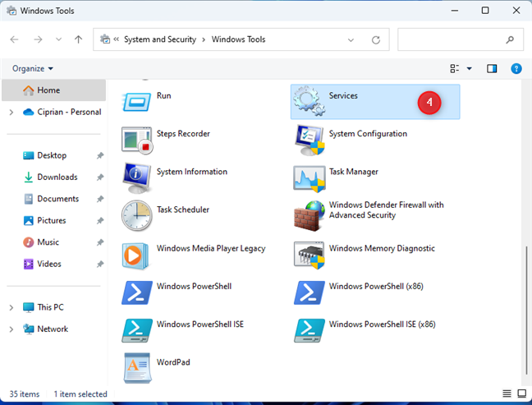Image resolution: width=532 pixels, height=405 pixels.
Task: Go up one folder level
Action: point(78,39)
